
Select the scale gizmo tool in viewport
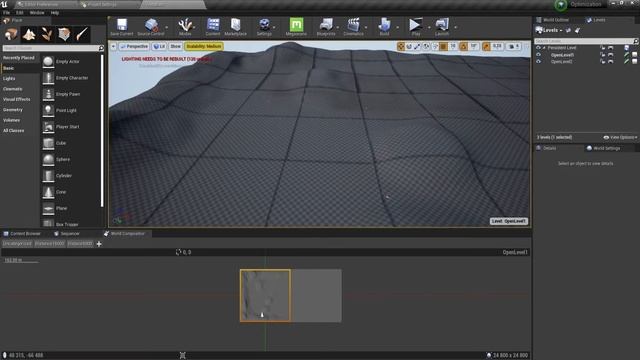[x=417, y=47]
